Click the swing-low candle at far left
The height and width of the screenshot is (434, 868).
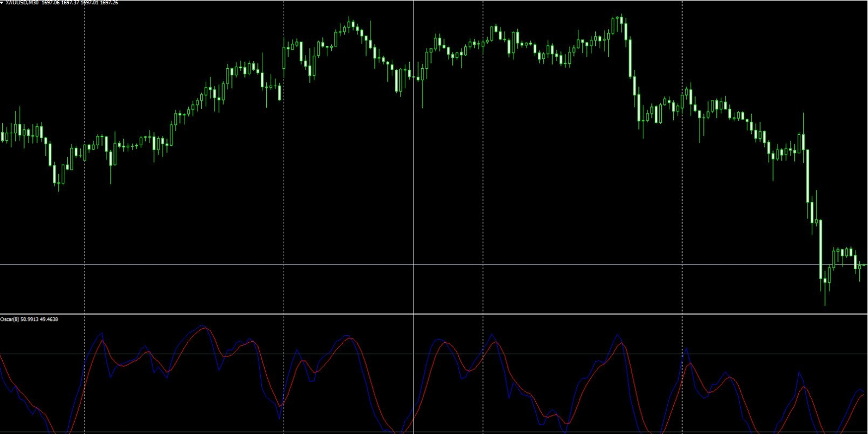[59, 180]
